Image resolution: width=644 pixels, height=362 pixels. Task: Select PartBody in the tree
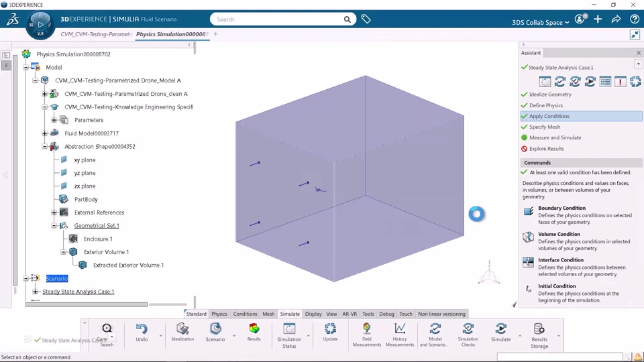pos(86,200)
